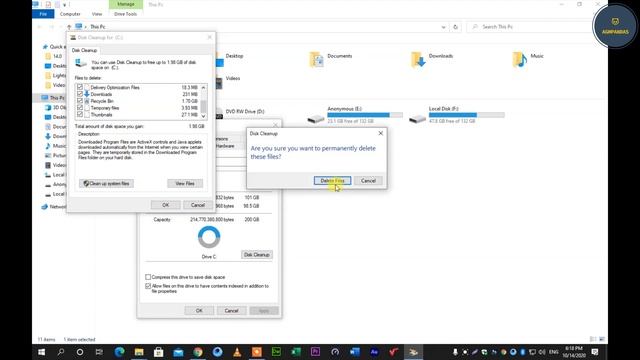Open the notification center icon
This screenshot has width=640, height=360.
pos(595,352)
